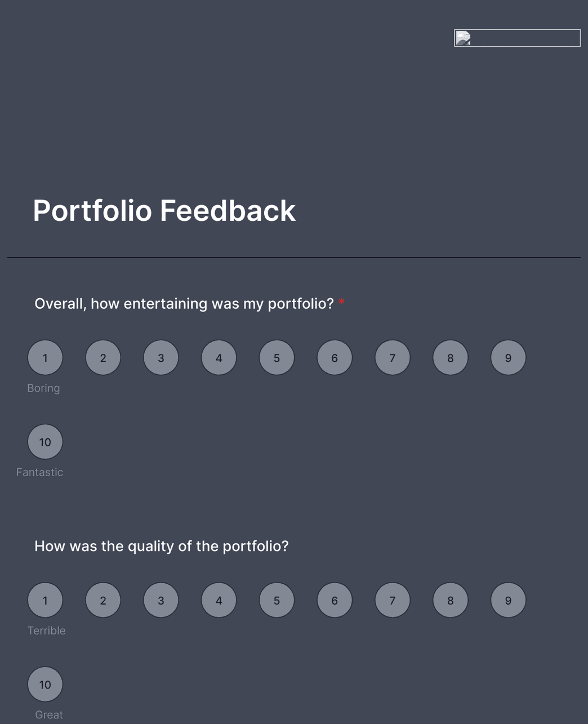Pick 5 for how entertaining the portfolio was
The image size is (588, 724).
tap(277, 357)
